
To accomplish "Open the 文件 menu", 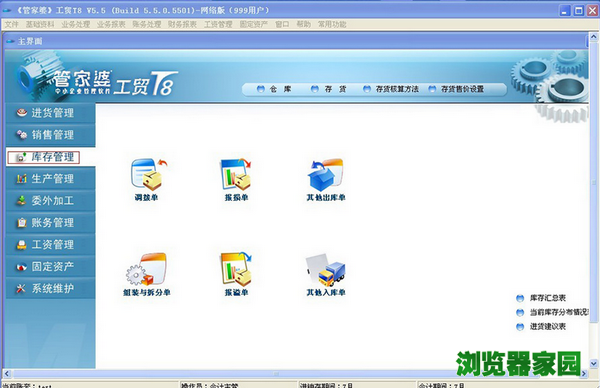I will click(x=11, y=24).
